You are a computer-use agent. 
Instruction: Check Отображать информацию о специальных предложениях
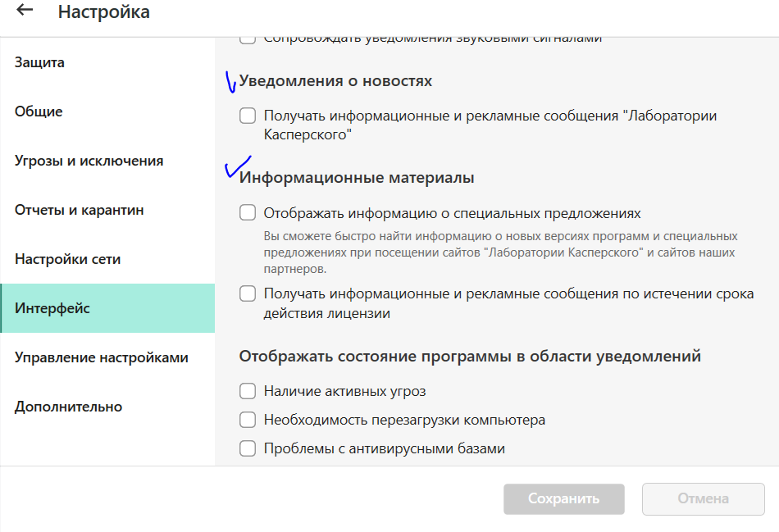tap(248, 213)
